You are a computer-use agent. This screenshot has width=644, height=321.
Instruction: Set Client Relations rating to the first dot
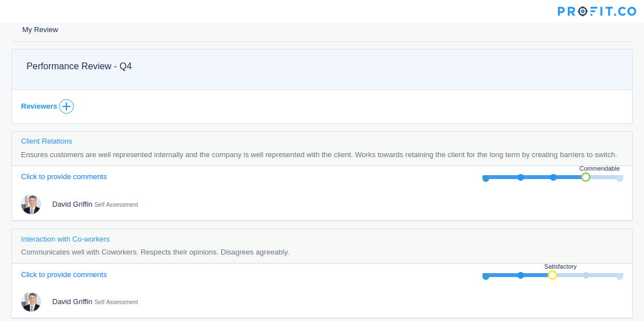(x=486, y=178)
